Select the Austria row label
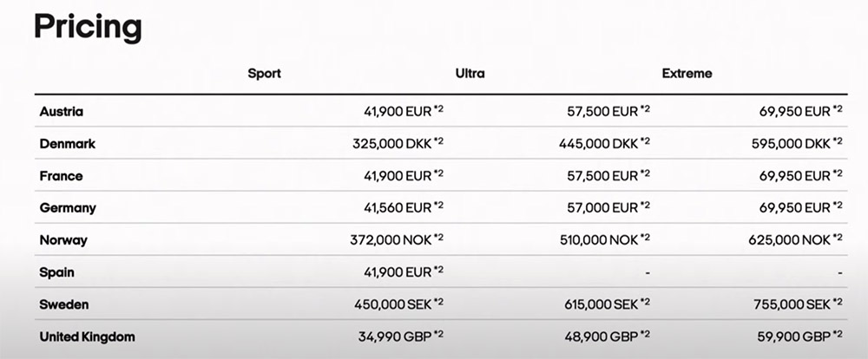The width and height of the screenshot is (868, 359). point(62,112)
